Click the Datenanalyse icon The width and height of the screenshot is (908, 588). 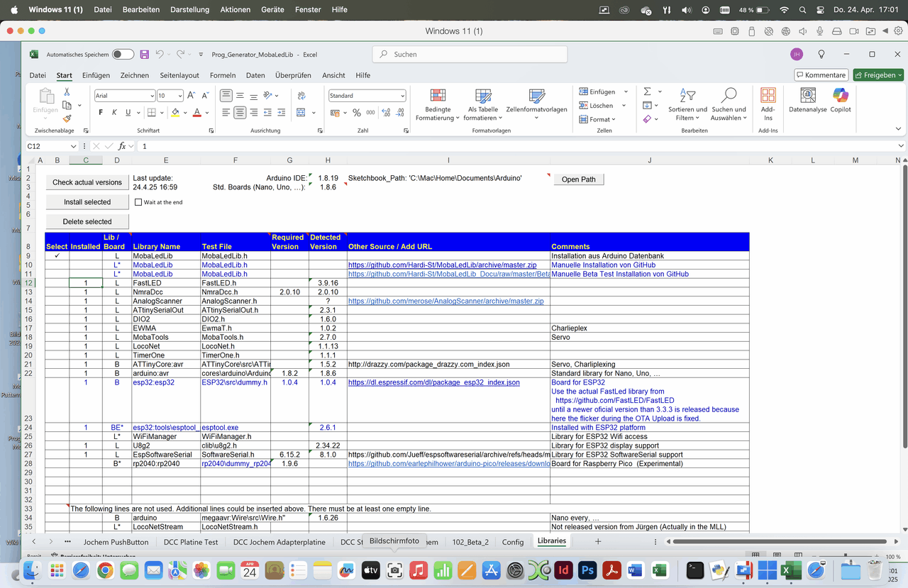[808, 99]
